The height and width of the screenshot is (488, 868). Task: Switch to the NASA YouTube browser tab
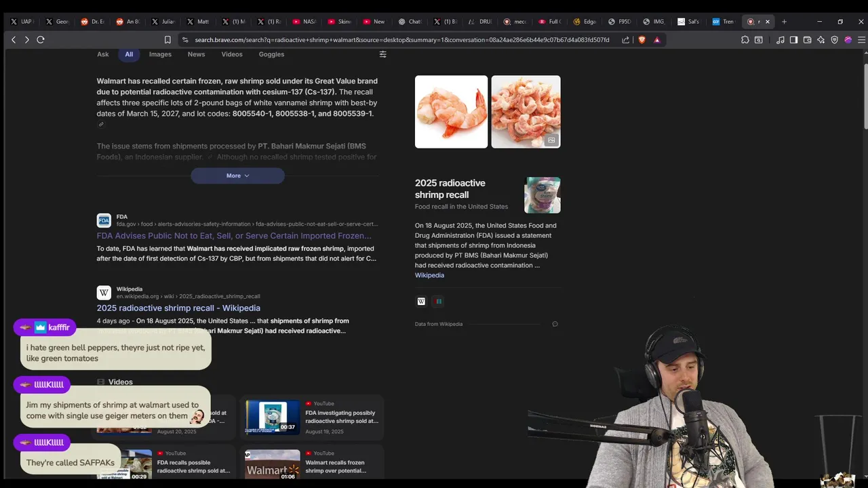tap(304, 22)
